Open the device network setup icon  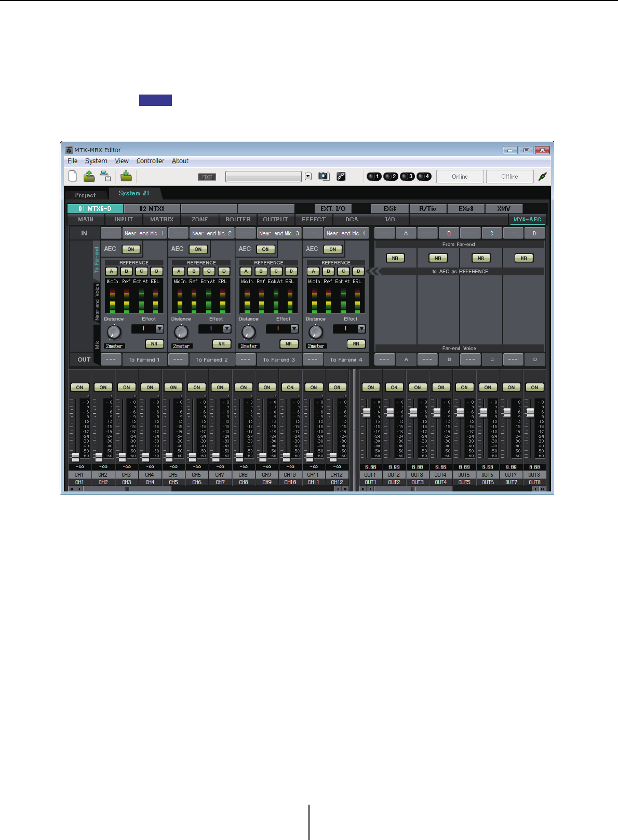[106, 176]
